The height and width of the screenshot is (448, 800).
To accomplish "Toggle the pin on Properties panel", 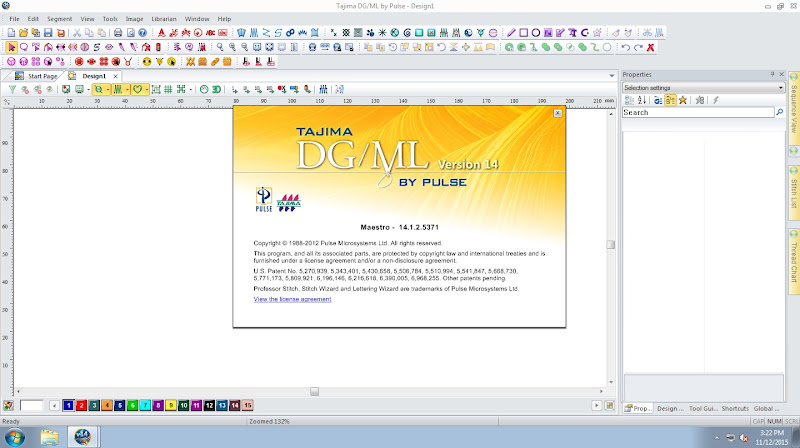I will click(772, 74).
